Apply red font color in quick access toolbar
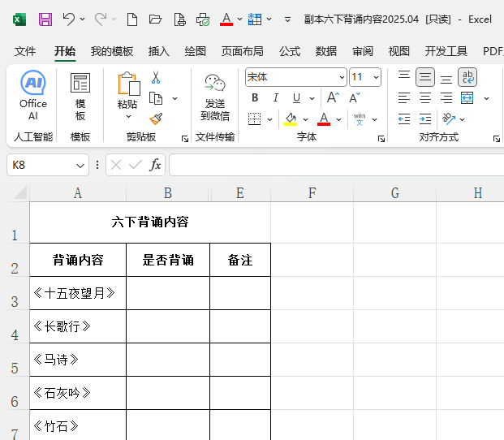The image size is (504, 440). pyautogui.click(x=226, y=19)
